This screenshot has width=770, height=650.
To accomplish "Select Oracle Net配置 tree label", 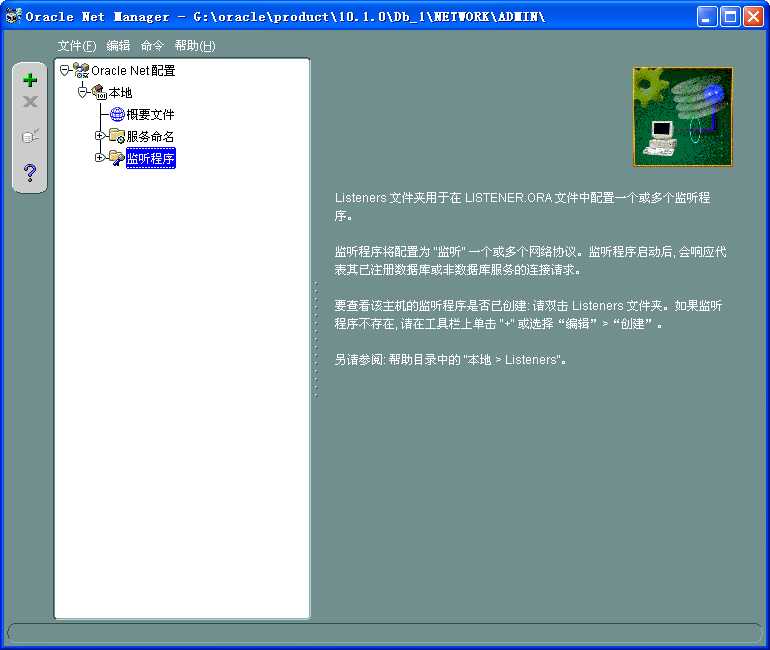I will tap(133, 71).
